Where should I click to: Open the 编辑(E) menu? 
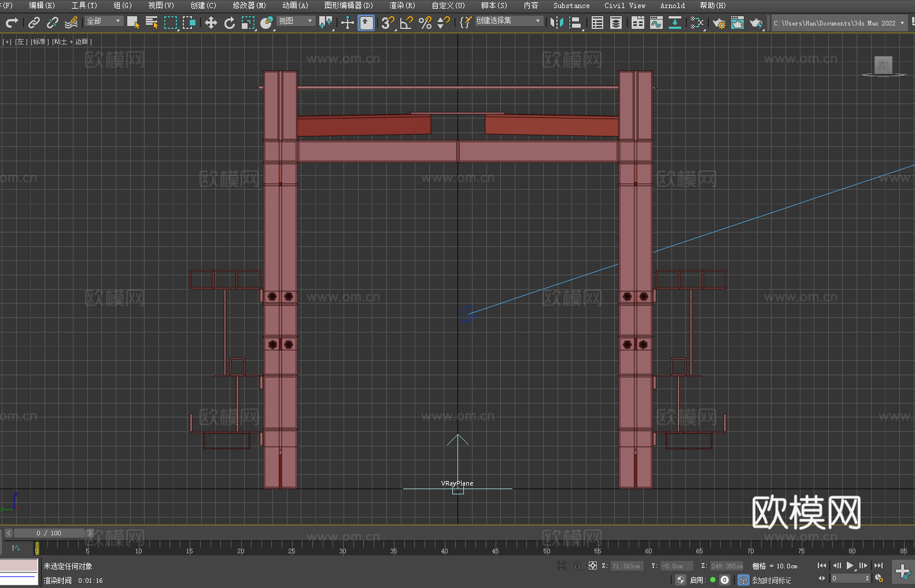[x=42, y=5]
